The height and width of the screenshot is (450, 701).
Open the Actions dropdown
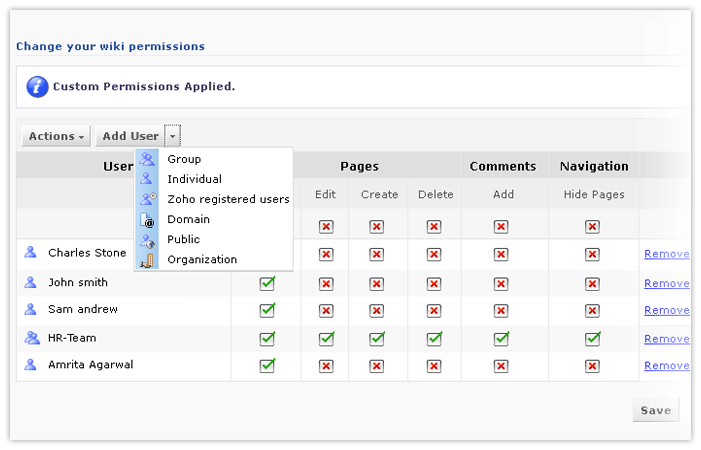pos(56,136)
